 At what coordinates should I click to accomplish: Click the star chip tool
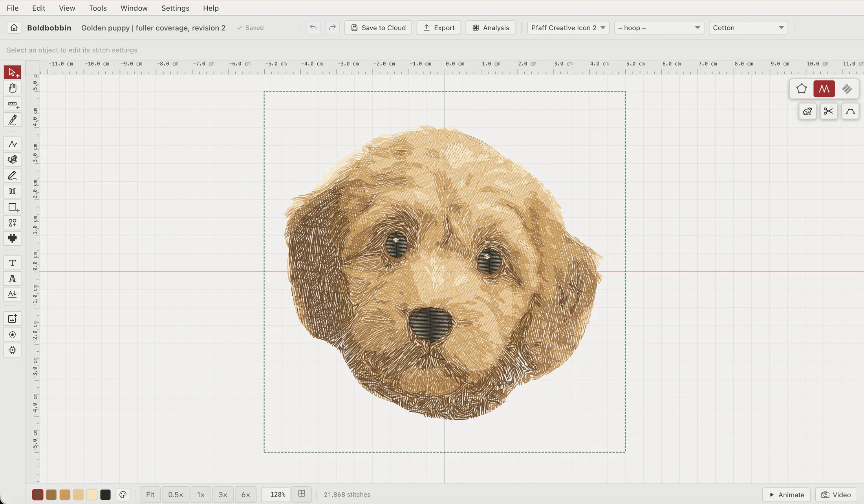coord(13,350)
